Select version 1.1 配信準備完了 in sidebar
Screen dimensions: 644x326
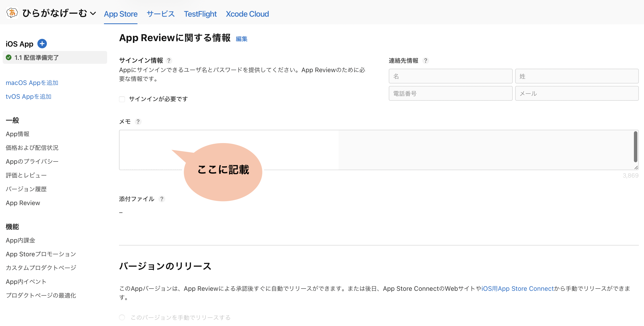pyautogui.click(x=55, y=57)
